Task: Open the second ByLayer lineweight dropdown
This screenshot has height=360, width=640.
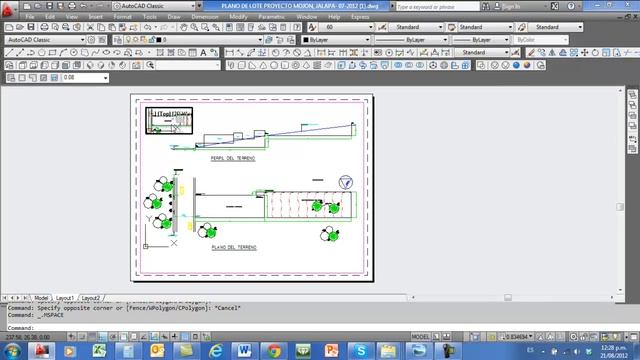Action: pyautogui.click(x=506, y=40)
